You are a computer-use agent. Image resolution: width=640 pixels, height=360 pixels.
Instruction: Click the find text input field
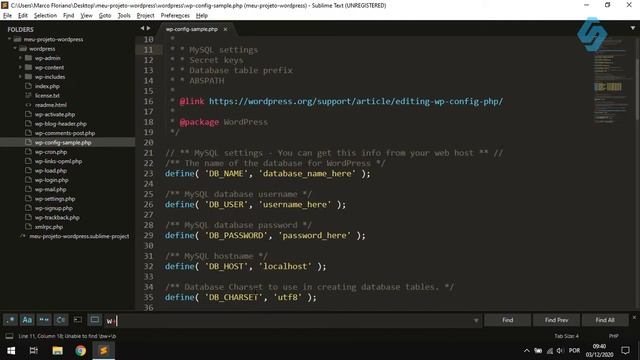(293, 321)
